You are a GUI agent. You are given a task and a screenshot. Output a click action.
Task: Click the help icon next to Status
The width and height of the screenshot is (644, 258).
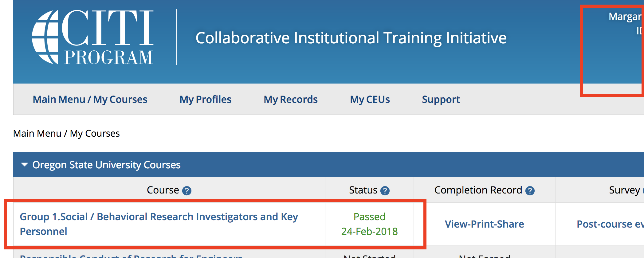click(x=385, y=191)
